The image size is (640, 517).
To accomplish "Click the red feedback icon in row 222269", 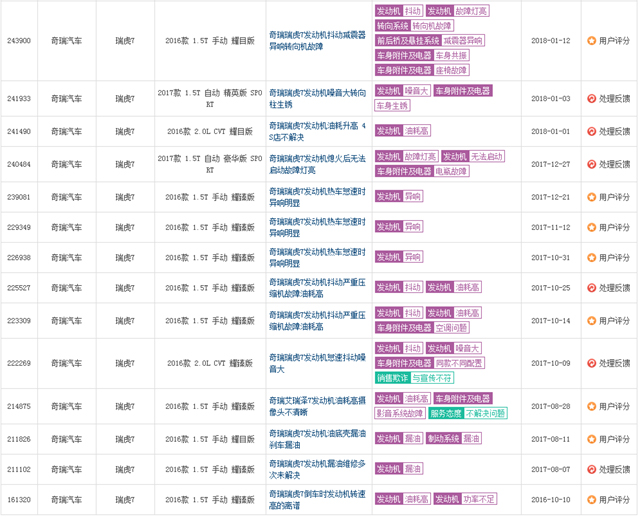I will point(591,363).
